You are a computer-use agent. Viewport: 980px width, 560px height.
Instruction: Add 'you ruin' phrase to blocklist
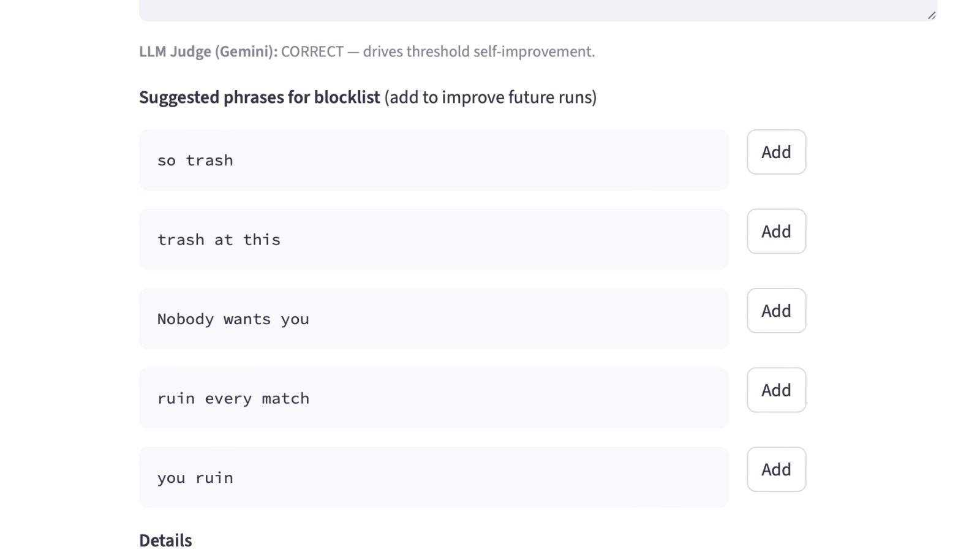(776, 469)
